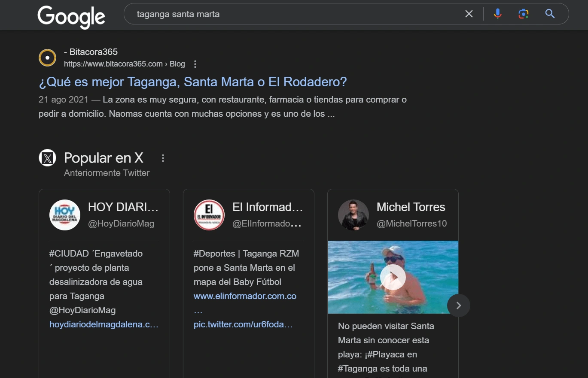588x378 pixels.
Task: Play the Michel Torres beach video
Action: [393, 277]
